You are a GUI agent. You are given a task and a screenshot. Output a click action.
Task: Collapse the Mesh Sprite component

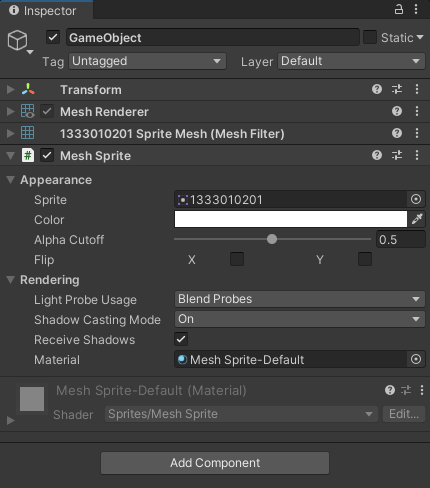[11, 155]
